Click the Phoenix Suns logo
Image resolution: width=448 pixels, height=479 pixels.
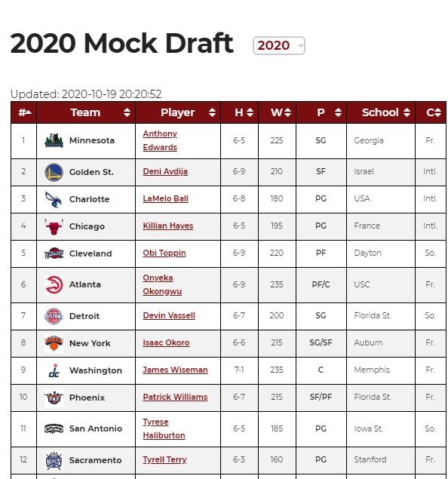click(x=54, y=398)
